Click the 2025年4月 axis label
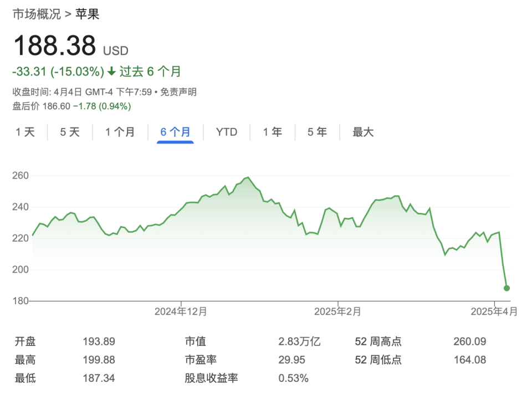 click(494, 311)
